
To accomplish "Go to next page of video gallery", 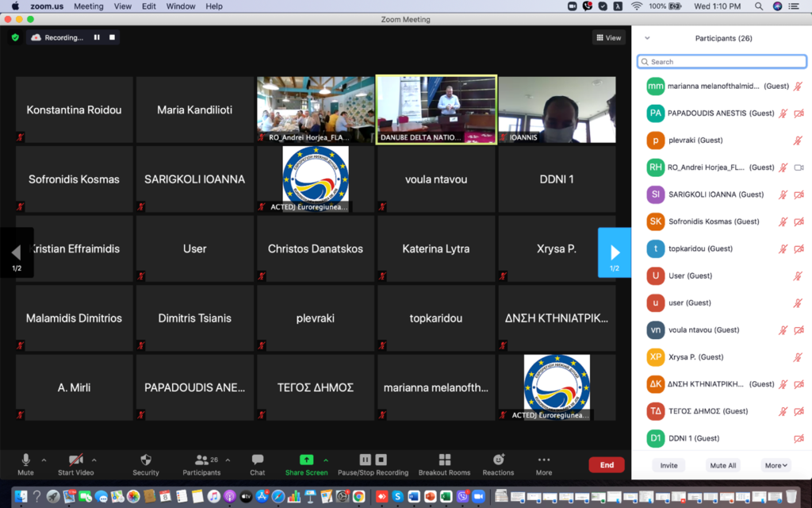I will [x=614, y=253].
